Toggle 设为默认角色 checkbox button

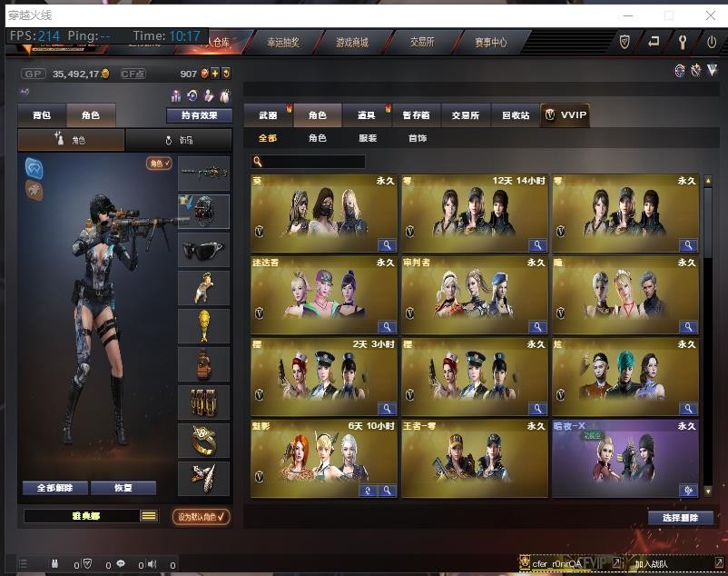click(x=201, y=517)
